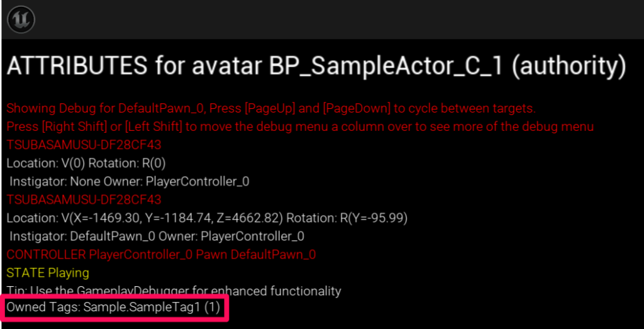Click the 'Owned Tags: Sample.SampleTag1 (1)' line
The height and width of the screenshot is (329, 644).
click(114, 309)
